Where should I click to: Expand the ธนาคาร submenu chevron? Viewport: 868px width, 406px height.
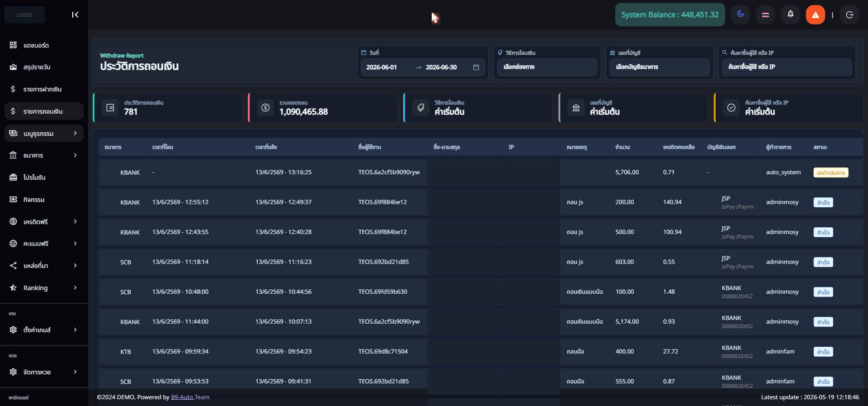point(75,155)
